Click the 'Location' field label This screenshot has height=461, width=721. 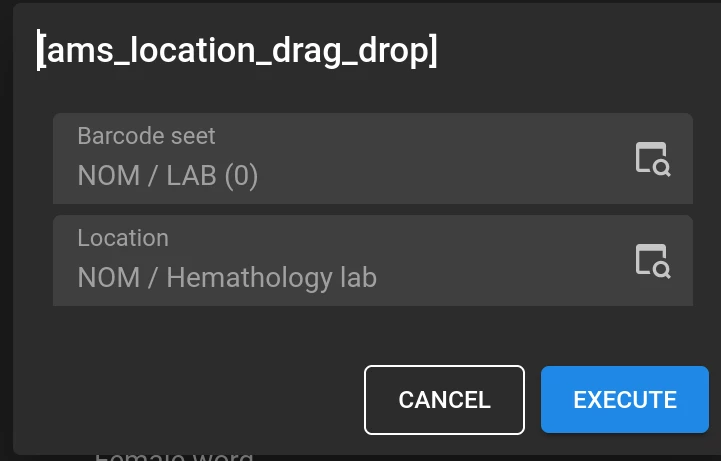(123, 238)
